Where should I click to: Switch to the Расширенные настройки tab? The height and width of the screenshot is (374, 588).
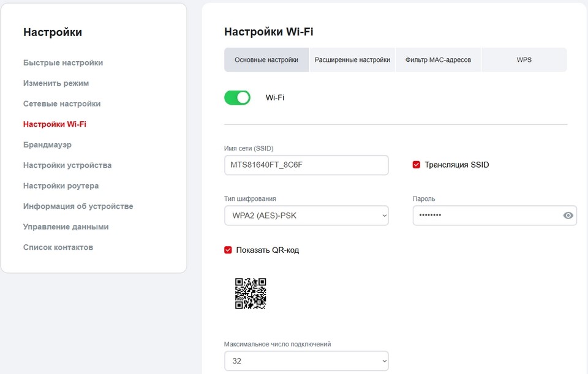click(352, 60)
